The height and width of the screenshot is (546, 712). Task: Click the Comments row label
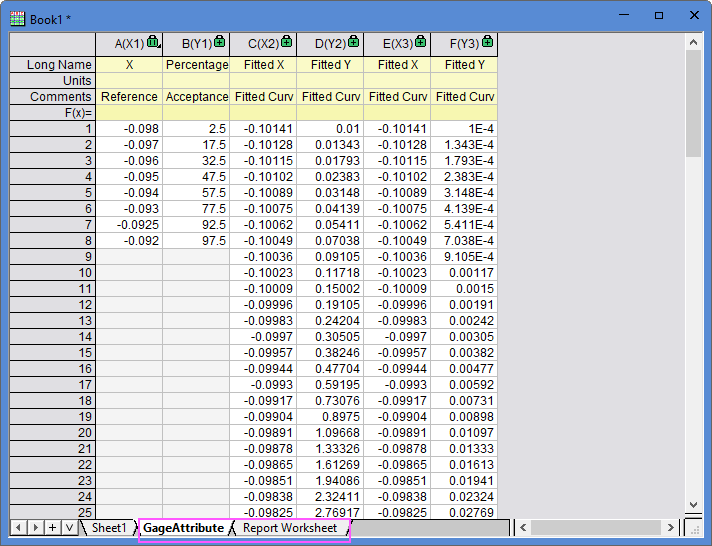point(52,96)
